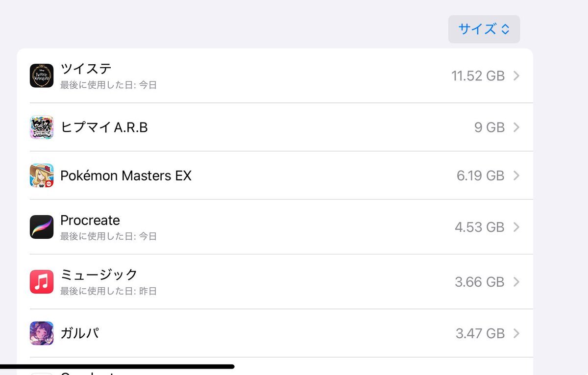This screenshot has width=588, height=375.
Task: Tap the ツイステ Twisted Wonderland app icon
Action: (42, 75)
